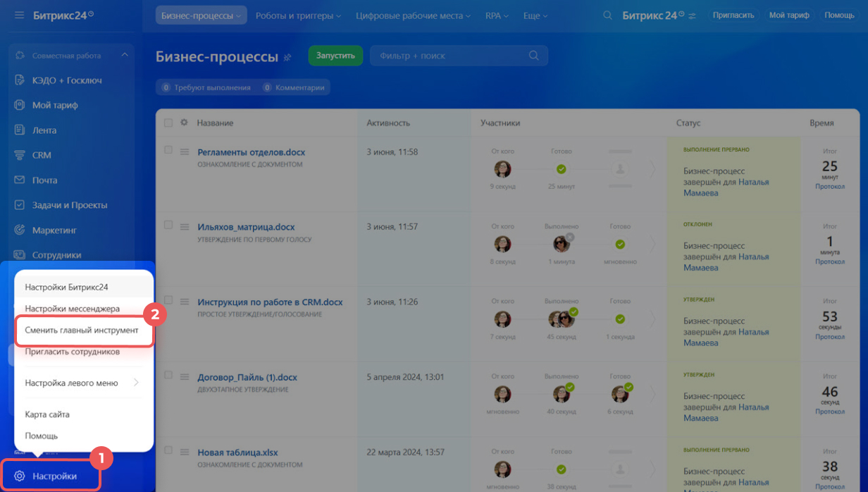The height and width of the screenshot is (492, 868).
Task: Click the Мой тариф icon in left sidebar
Action: point(20,105)
